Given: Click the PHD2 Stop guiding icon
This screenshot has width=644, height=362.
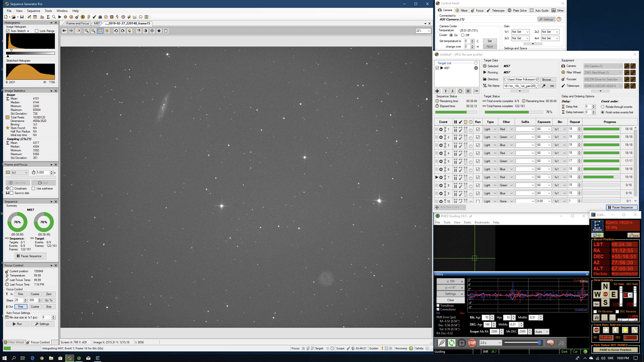Looking at the screenshot, I should (472, 343).
